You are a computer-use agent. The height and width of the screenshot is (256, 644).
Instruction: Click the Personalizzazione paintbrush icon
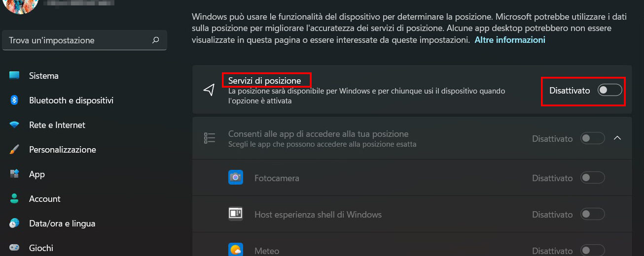pyautogui.click(x=14, y=150)
